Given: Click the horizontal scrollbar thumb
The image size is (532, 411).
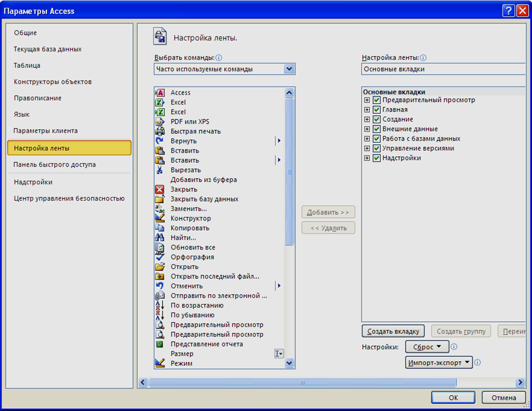Looking at the screenshot, I should pyautogui.click(x=302, y=383).
